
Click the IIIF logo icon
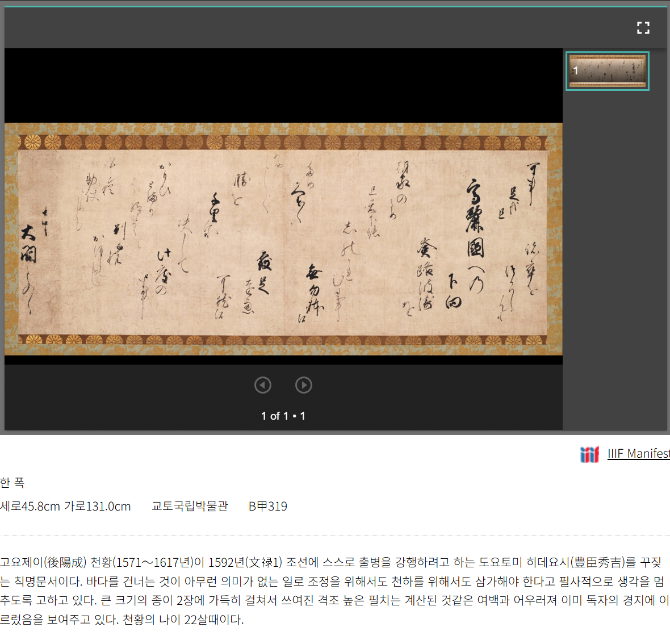(589, 454)
